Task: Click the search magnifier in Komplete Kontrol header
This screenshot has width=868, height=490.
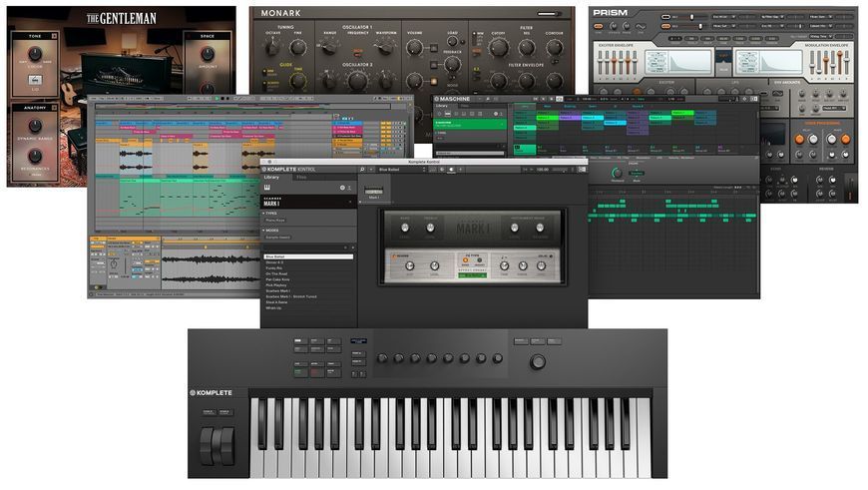Action: coord(362,169)
